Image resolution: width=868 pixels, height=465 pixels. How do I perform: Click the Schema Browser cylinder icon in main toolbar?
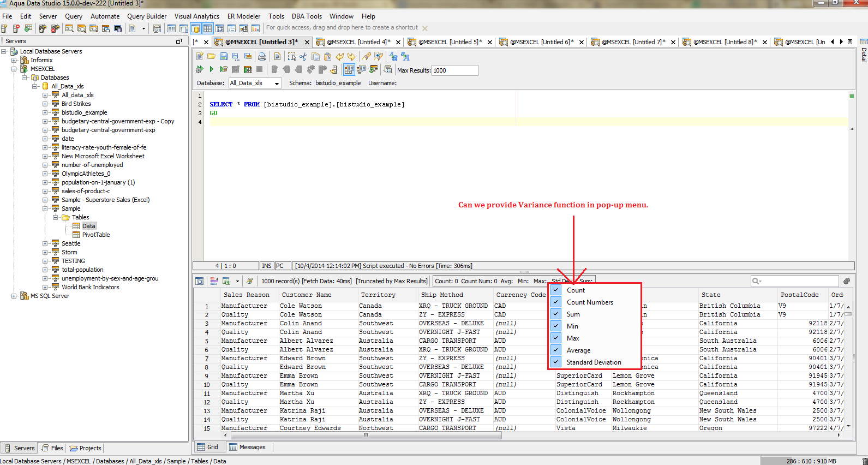(196, 28)
